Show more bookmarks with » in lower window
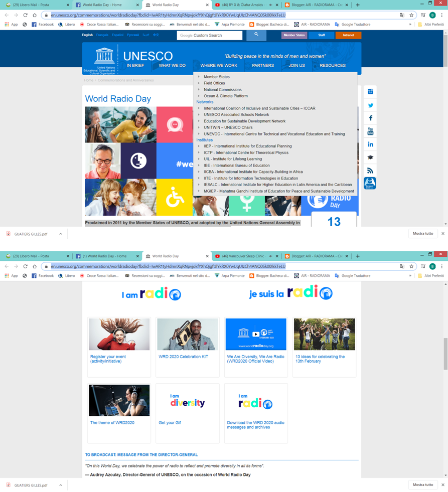This screenshot has height=492, width=448. coord(410,276)
